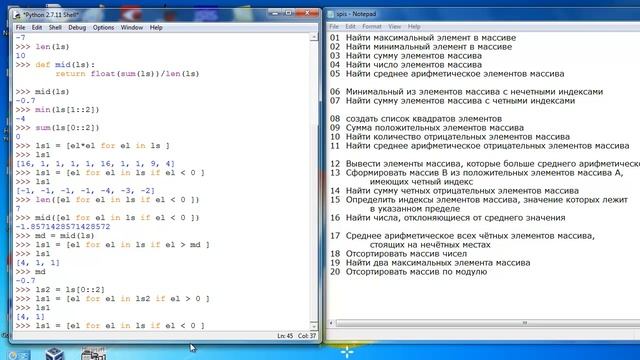Click Notepad line 08 'создать список квадратов элементов'
Viewport: 640px width, 360px height.
pyautogui.click(x=416, y=118)
